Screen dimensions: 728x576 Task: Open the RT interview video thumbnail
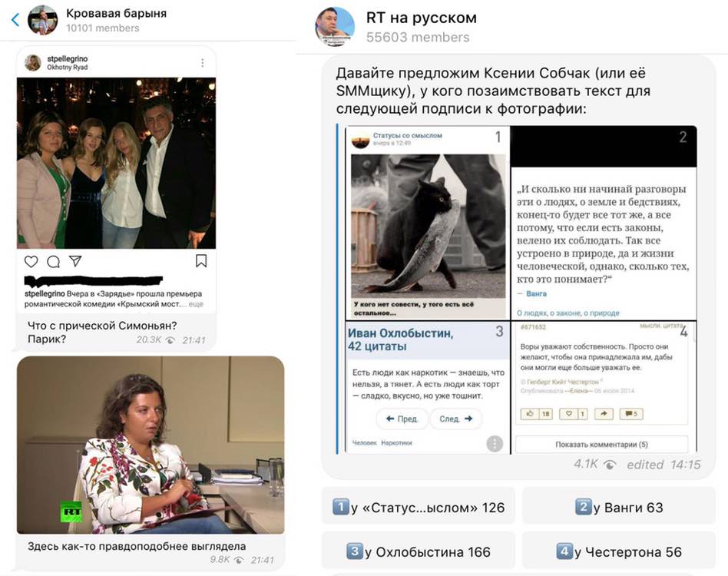[x=151, y=445]
